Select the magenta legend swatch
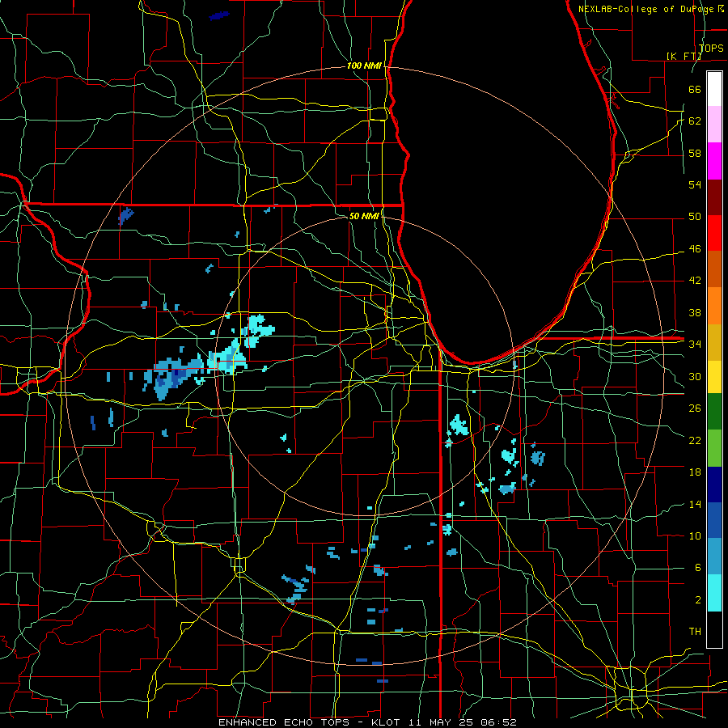Image resolution: width=728 pixels, height=728 pixels. click(714, 161)
